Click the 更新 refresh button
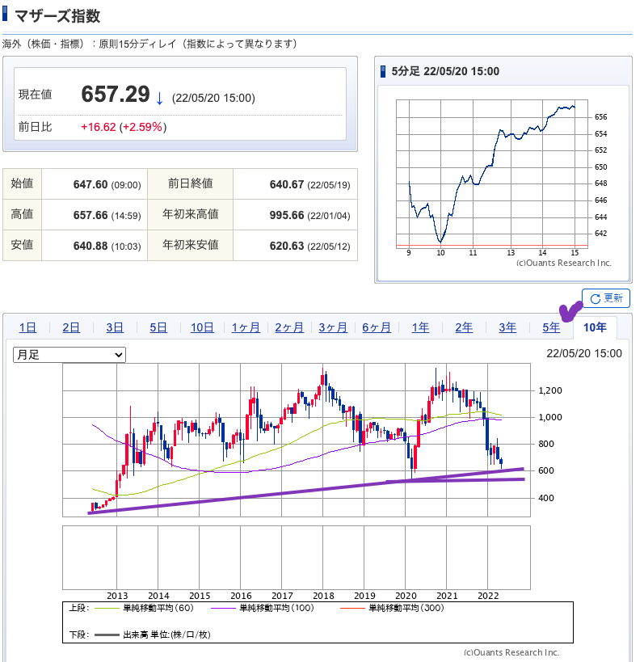This screenshot has width=644, height=662. (x=605, y=298)
